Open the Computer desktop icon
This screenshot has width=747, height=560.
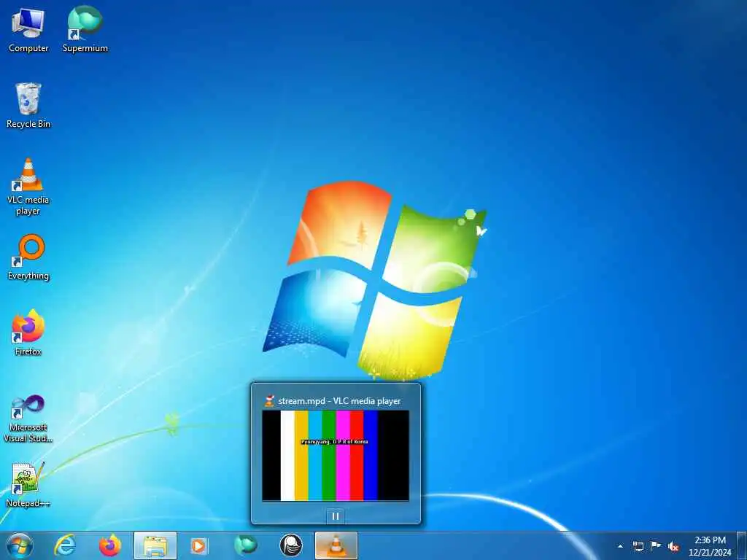coord(28,29)
